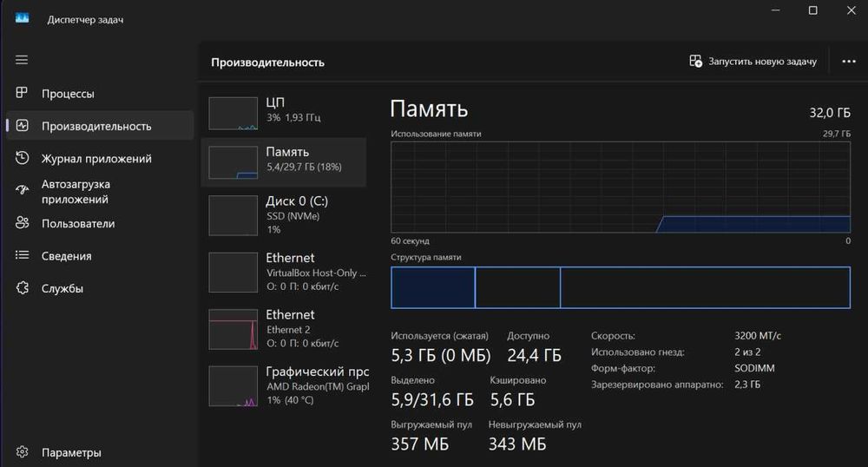
Task: Click the 60 секунд graph axis label
Action: click(410, 240)
